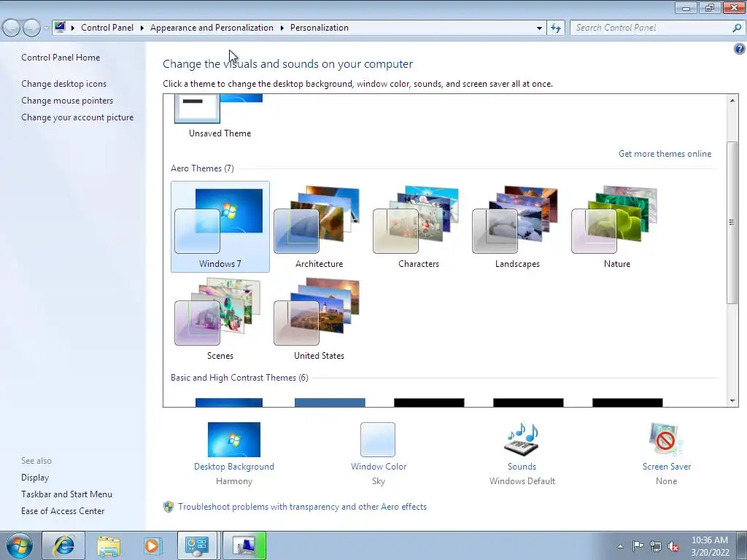Open the Windows Start menu
This screenshot has width=747, height=560.
click(x=19, y=545)
